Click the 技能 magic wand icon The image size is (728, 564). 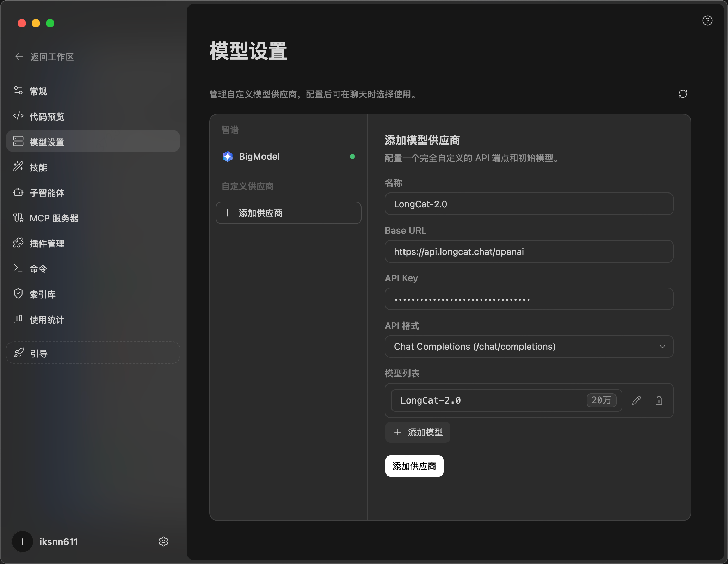tap(18, 167)
